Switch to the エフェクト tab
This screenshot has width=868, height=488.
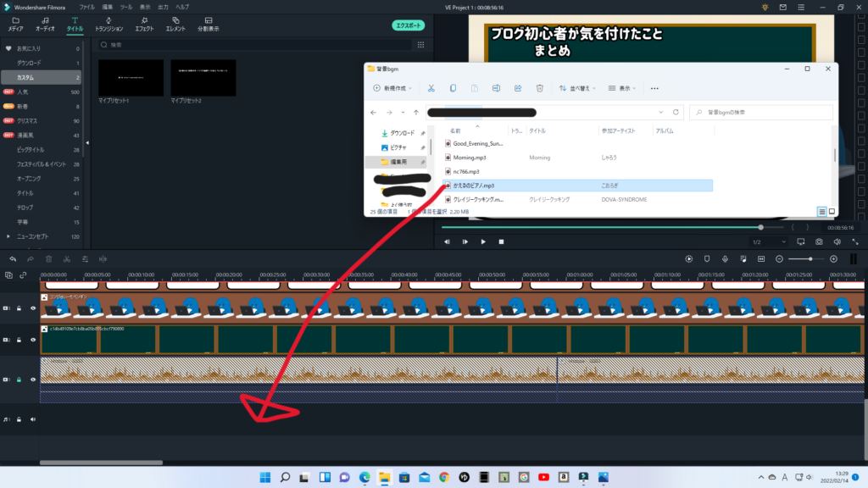(x=144, y=25)
